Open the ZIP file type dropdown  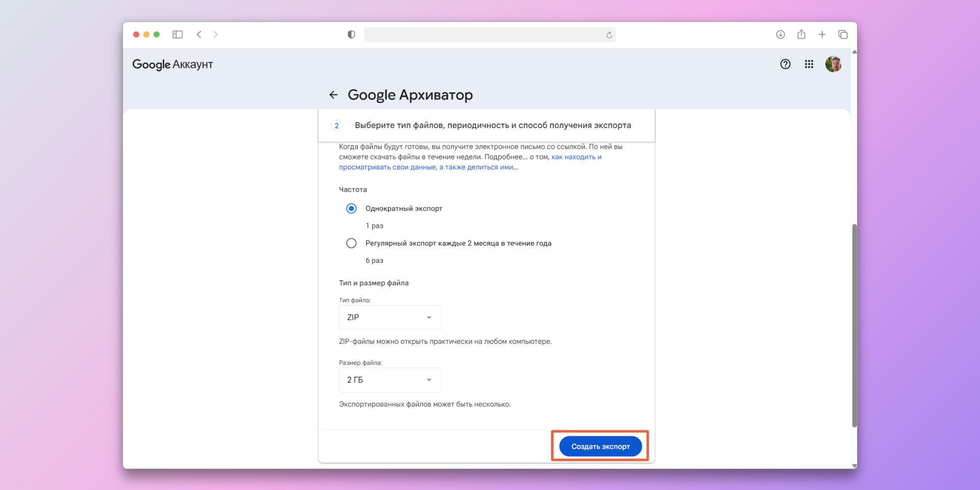(x=390, y=317)
